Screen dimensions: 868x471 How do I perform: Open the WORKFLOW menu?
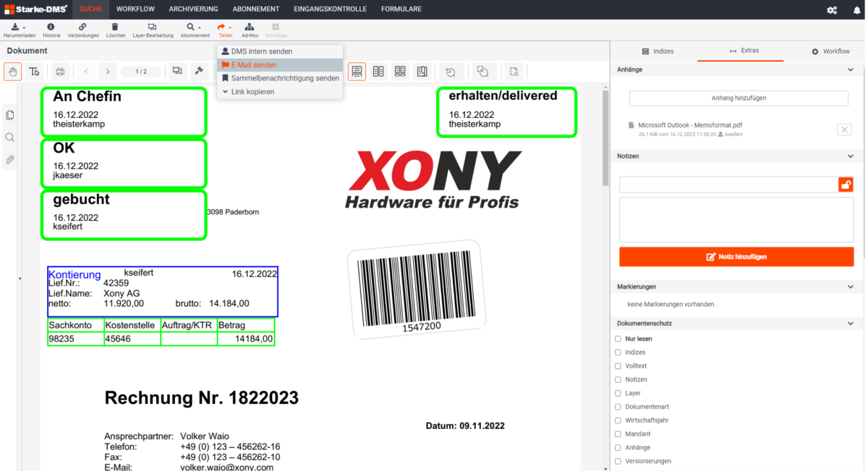click(x=135, y=9)
